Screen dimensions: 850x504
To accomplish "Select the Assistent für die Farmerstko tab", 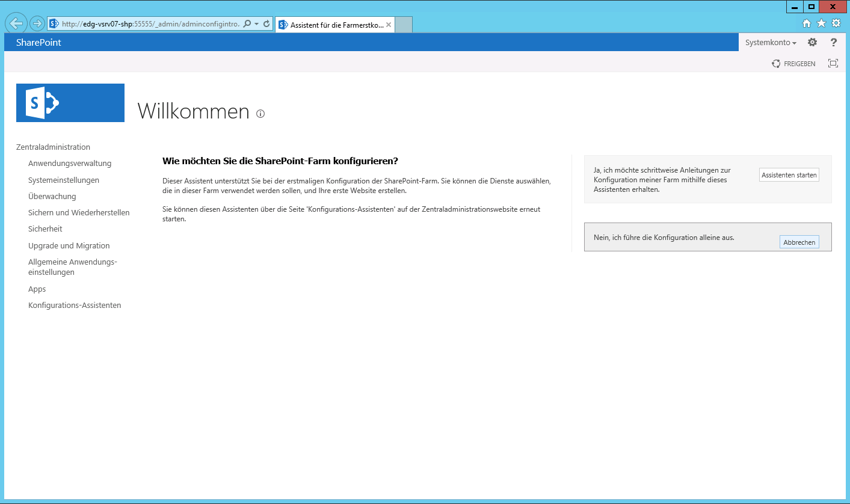I will pos(334,25).
